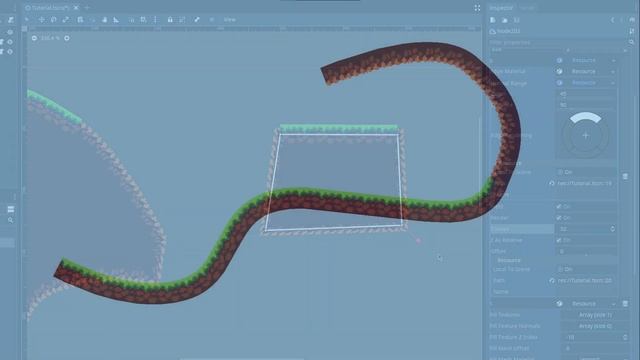Toggle distraction-free mode expand icon
The image size is (640, 360).
[x=477, y=8]
